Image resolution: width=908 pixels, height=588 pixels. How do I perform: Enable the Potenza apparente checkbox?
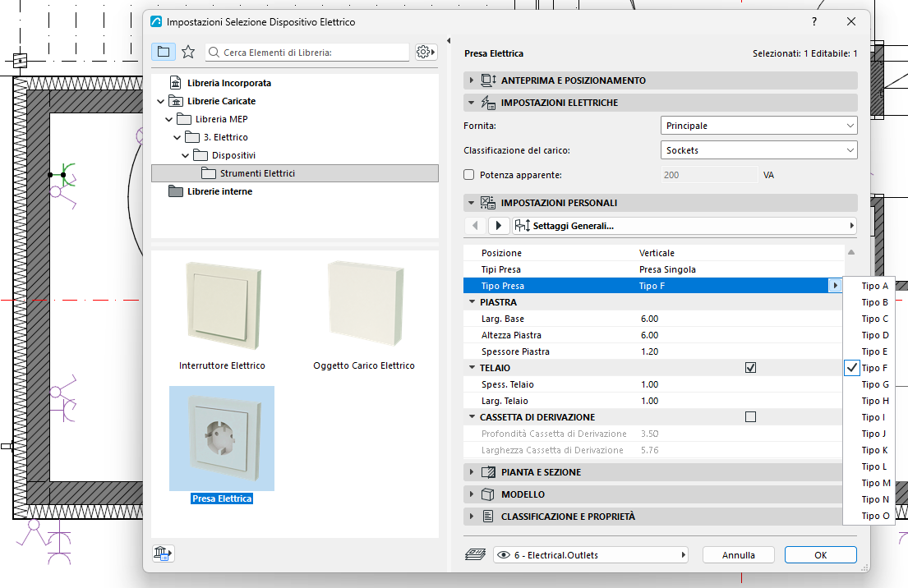tap(469, 175)
